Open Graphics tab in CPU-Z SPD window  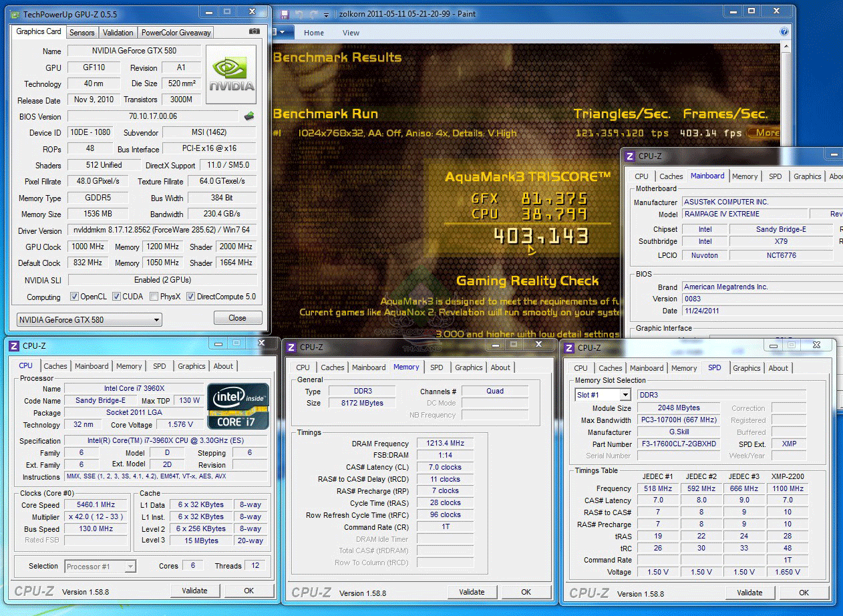tap(747, 368)
